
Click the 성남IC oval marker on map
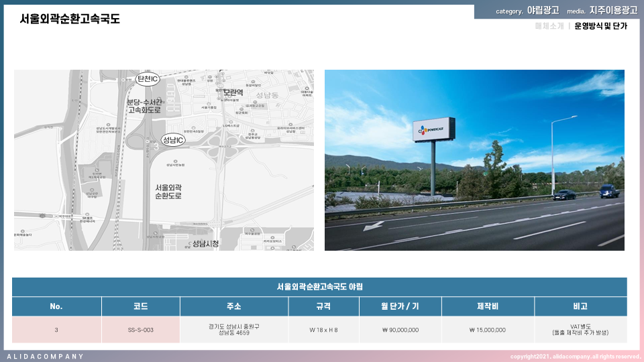(x=173, y=139)
